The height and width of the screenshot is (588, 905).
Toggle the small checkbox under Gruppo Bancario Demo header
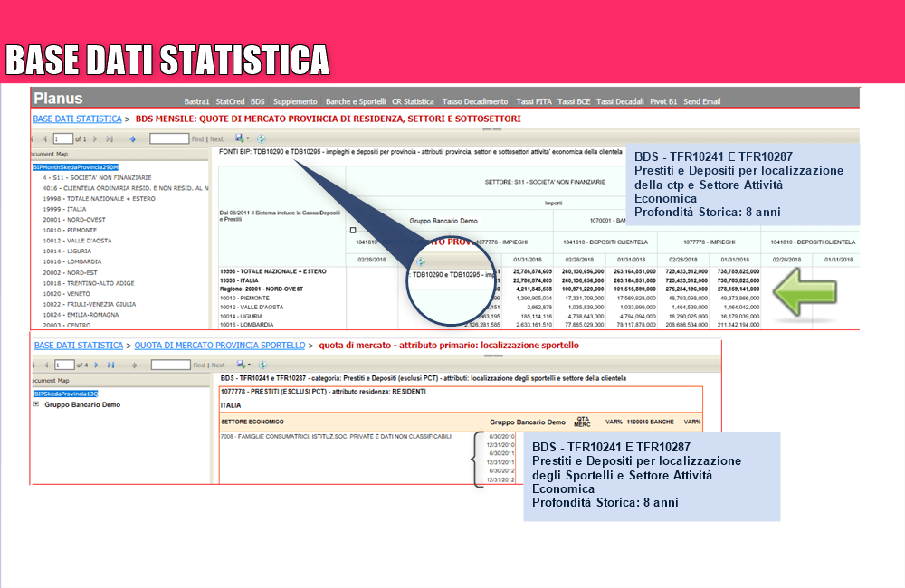point(353,231)
